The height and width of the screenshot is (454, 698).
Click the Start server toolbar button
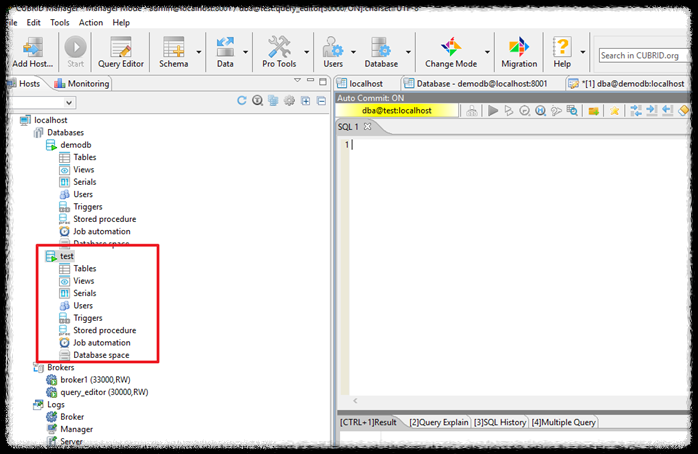coord(75,52)
